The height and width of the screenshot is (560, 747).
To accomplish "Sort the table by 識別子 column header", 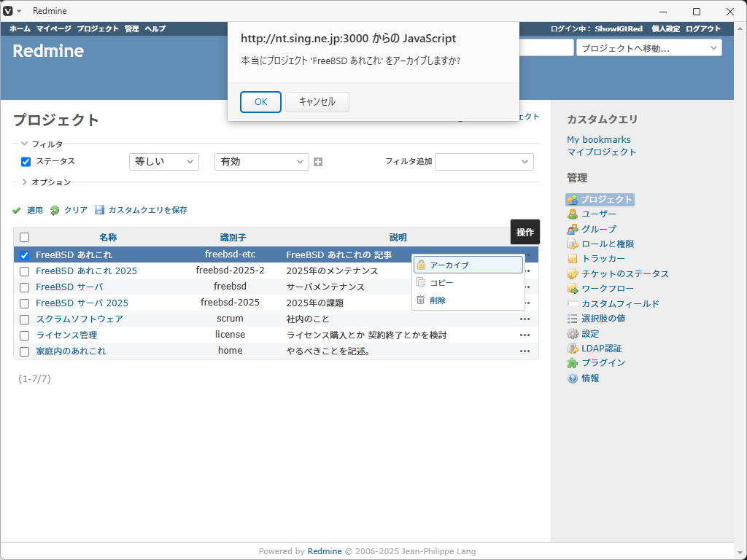I will pyautogui.click(x=233, y=238).
